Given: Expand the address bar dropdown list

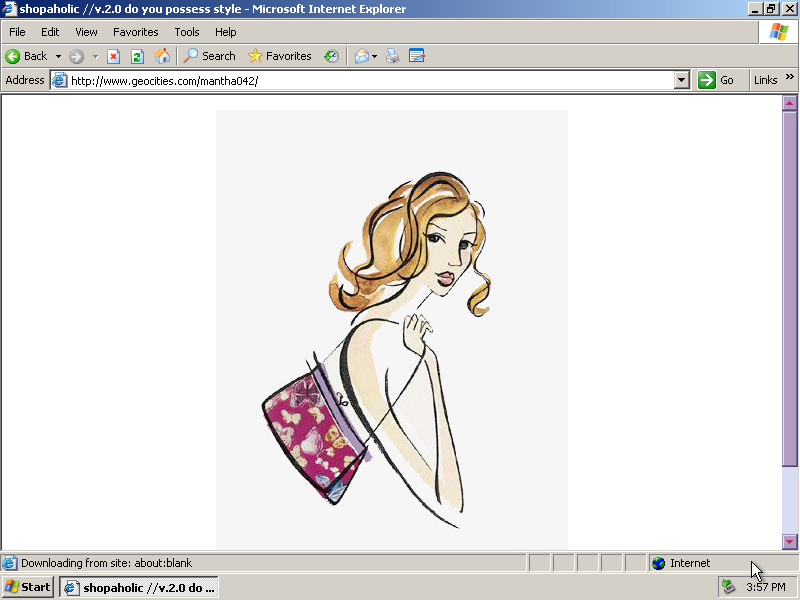Looking at the screenshot, I should point(682,81).
